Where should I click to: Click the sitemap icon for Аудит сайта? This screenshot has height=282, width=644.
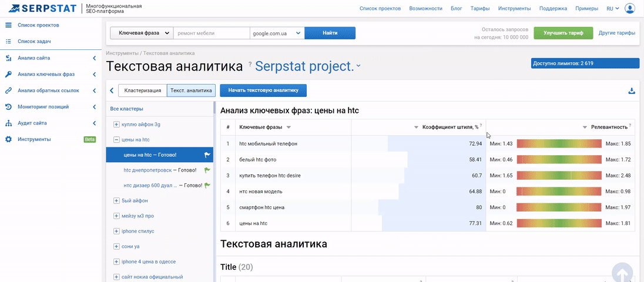coord(8,123)
